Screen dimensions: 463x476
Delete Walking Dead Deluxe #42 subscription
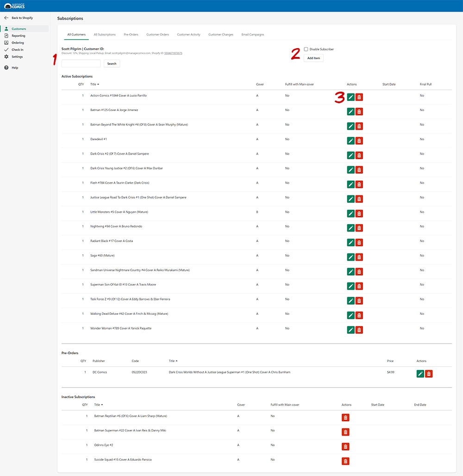359,315
